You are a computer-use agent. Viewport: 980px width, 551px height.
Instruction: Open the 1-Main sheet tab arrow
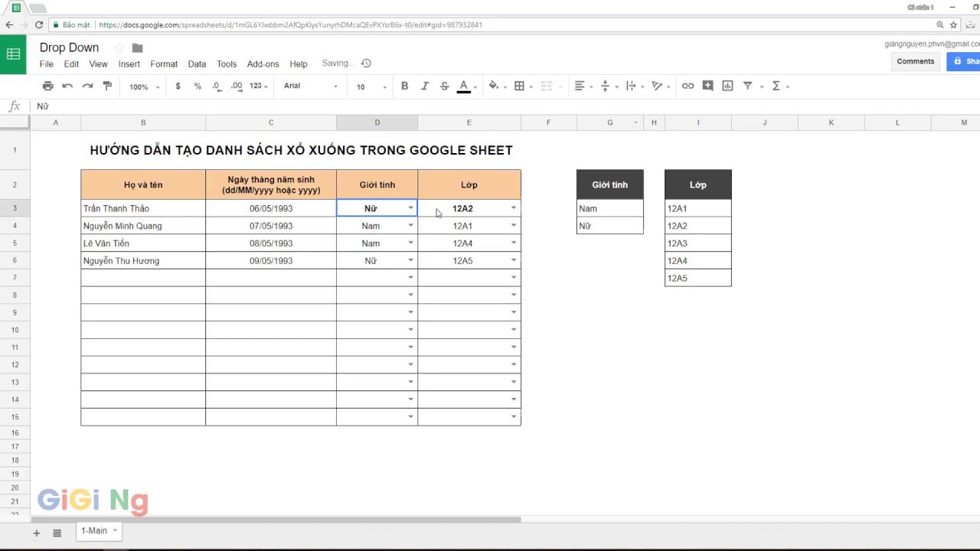coord(115,530)
